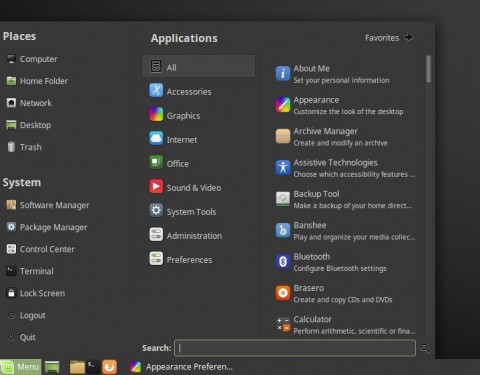Open terminal launcher on panel
480x375 pixels.
click(x=93, y=366)
